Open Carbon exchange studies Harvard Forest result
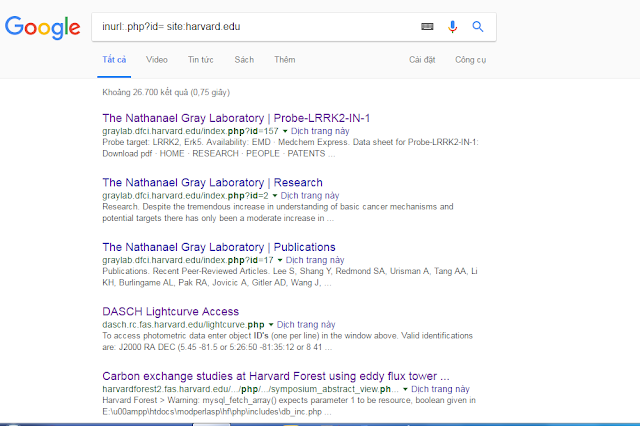Screen dimensions: 640x426 click(x=276, y=376)
